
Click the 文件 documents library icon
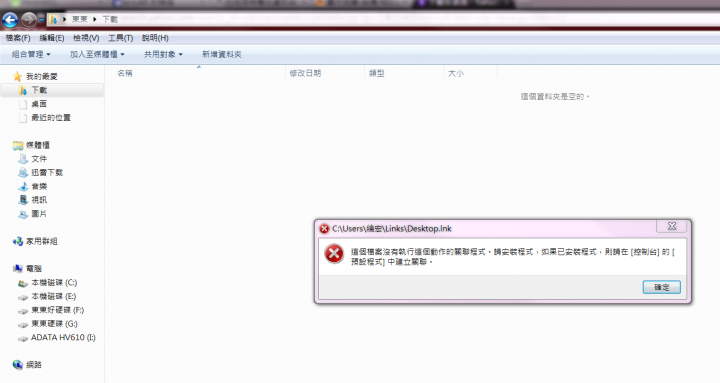click(x=22, y=159)
